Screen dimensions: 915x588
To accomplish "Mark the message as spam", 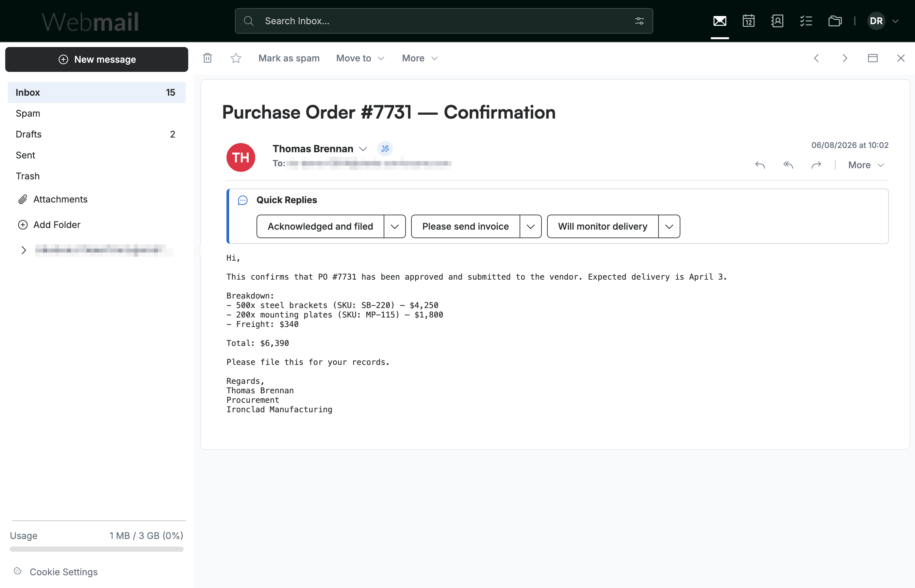I will pyautogui.click(x=289, y=58).
